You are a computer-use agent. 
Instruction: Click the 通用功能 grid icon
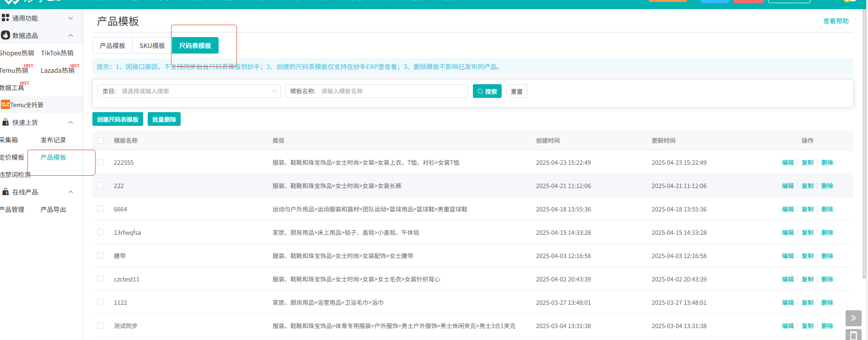click(5, 18)
